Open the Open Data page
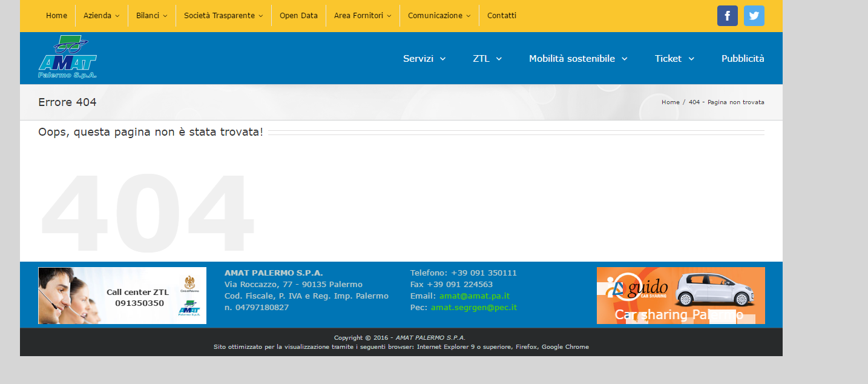This screenshot has height=384, width=868. (x=298, y=16)
